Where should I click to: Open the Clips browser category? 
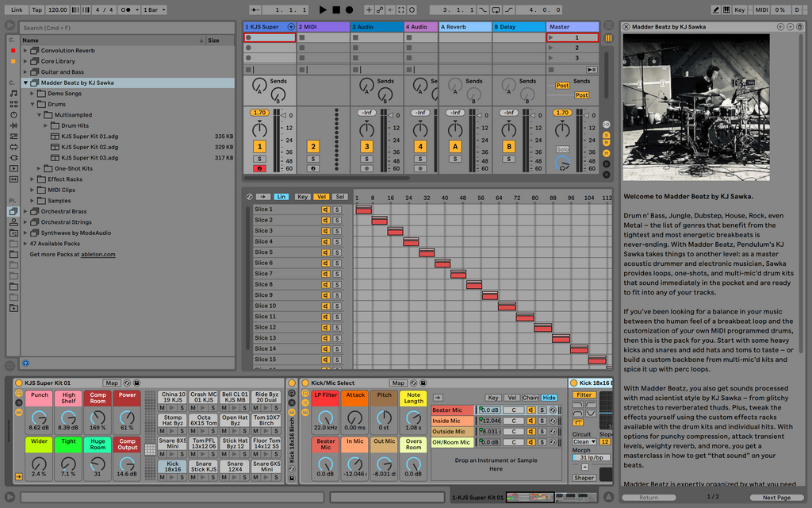pos(13,168)
